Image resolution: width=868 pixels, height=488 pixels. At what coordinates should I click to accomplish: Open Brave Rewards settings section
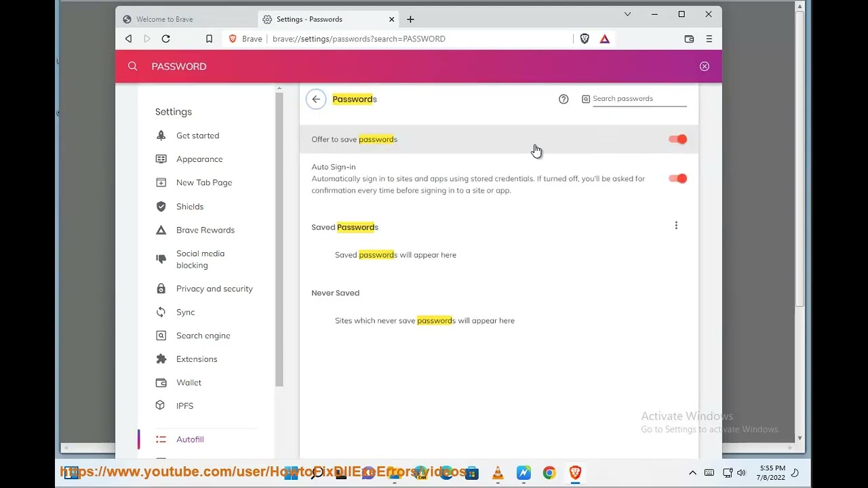[205, 230]
